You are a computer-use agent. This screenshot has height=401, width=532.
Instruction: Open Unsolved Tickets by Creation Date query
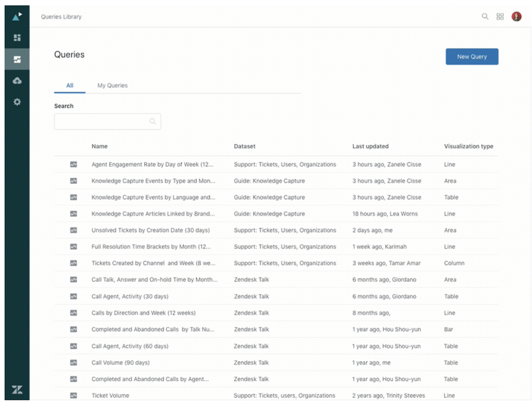pyautogui.click(x=151, y=230)
